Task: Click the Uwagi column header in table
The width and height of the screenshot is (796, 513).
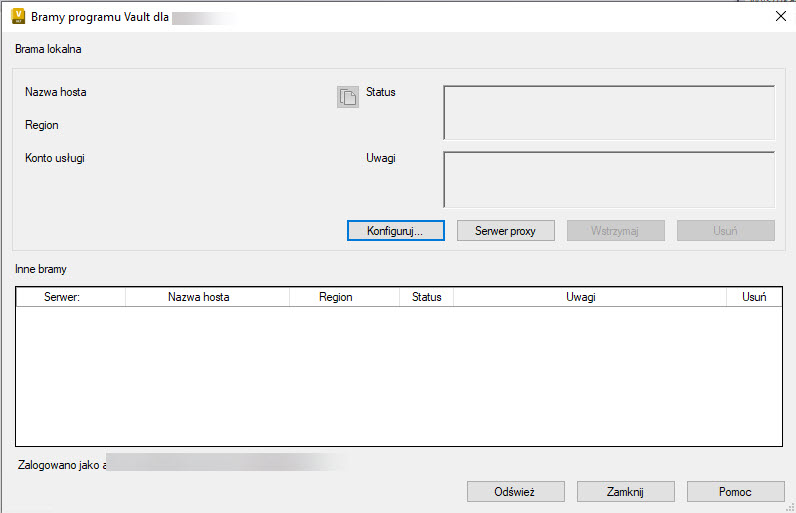Action: (x=590, y=297)
